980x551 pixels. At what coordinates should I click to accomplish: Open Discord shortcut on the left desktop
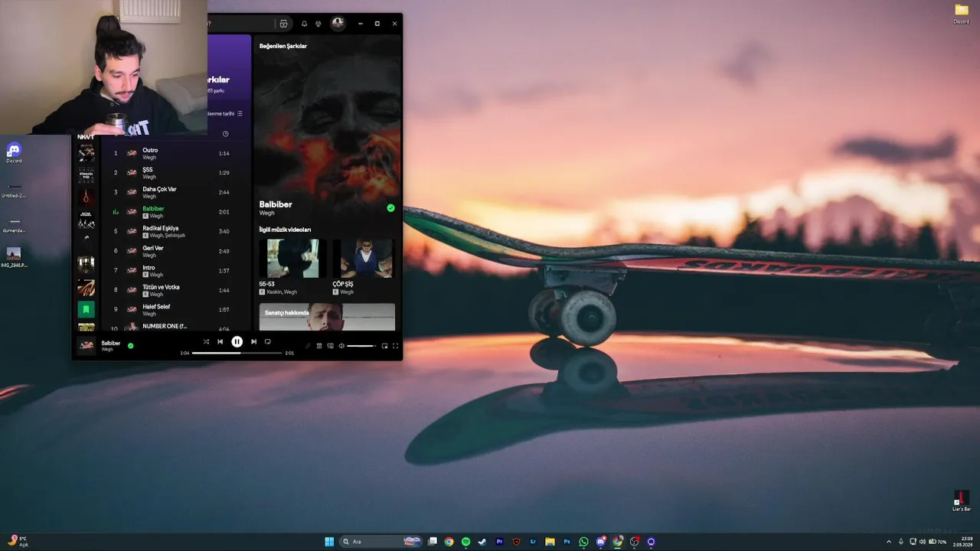click(x=14, y=152)
